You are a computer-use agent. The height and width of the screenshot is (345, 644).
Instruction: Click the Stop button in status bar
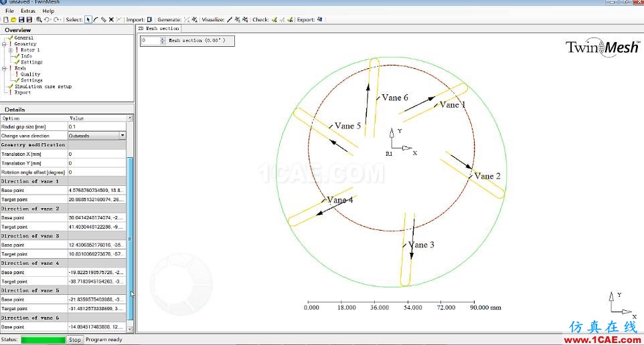[x=75, y=340]
